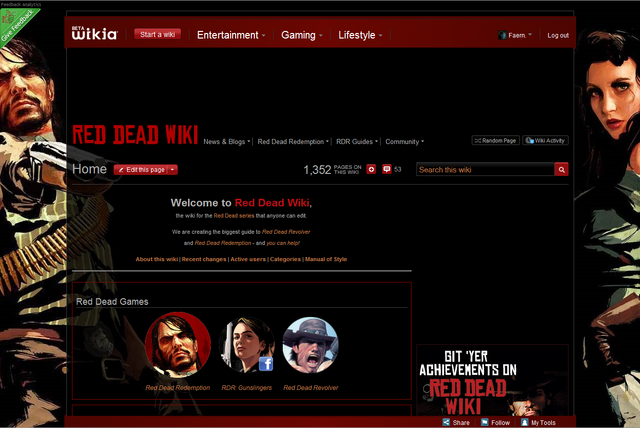This screenshot has height=428, width=640.
Task: Click the My Tools person icon
Action: [524, 422]
